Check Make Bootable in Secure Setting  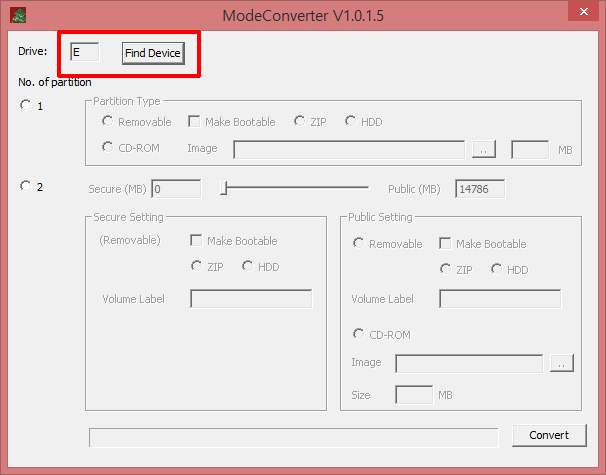(x=196, y=241)
